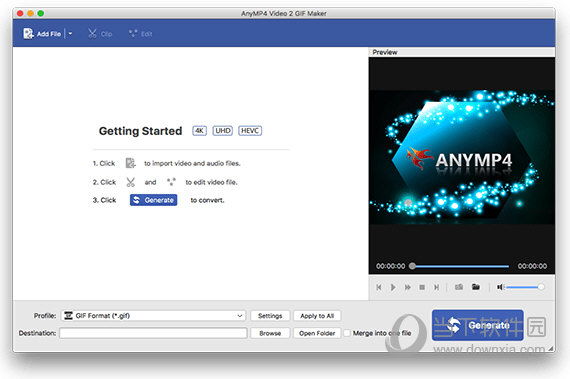Screen dimensions: 570x379
Task: Click the left 00:00:00 elapsed time
Action: coord(390,266)
